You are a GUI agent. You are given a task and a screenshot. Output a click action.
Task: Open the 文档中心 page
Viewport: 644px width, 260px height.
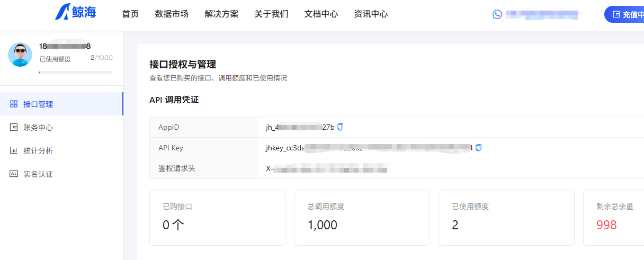321,14
